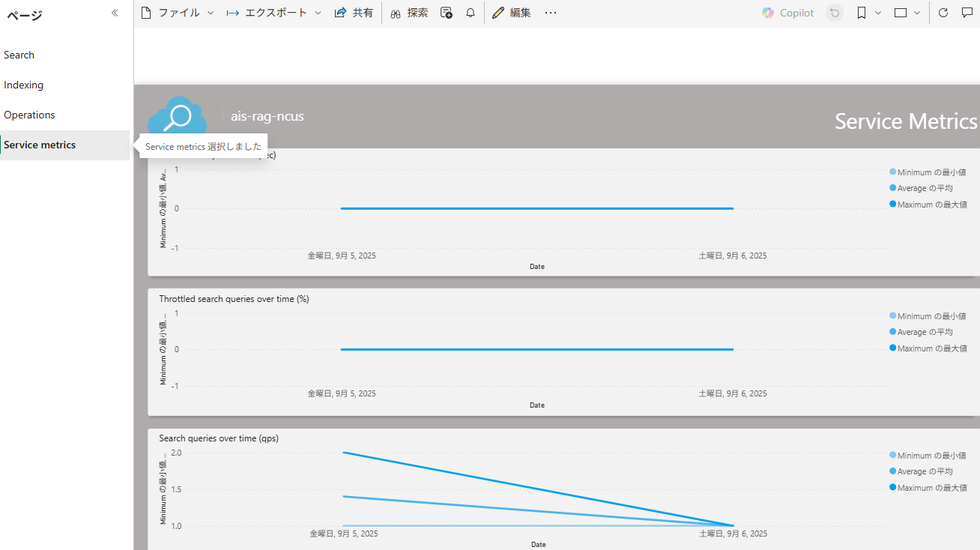
Task: Switch to the Operations page
Action: point(64,115)
